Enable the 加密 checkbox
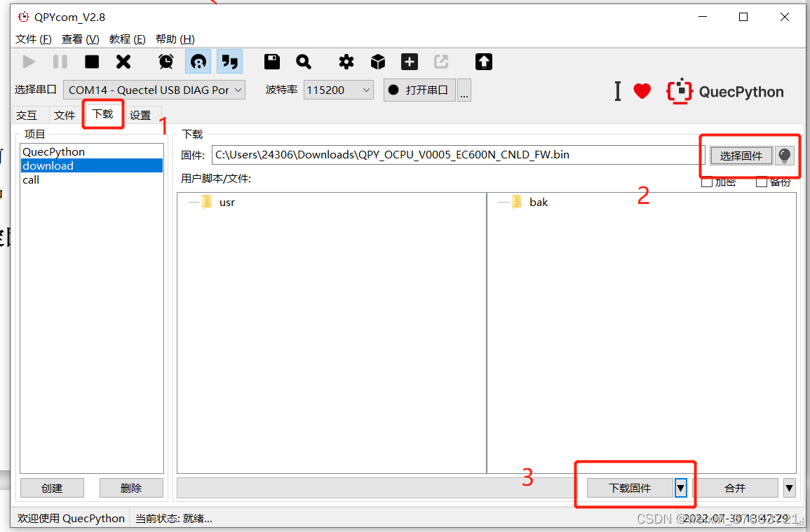The image size is (810, 532). click(x=707, y=182)
